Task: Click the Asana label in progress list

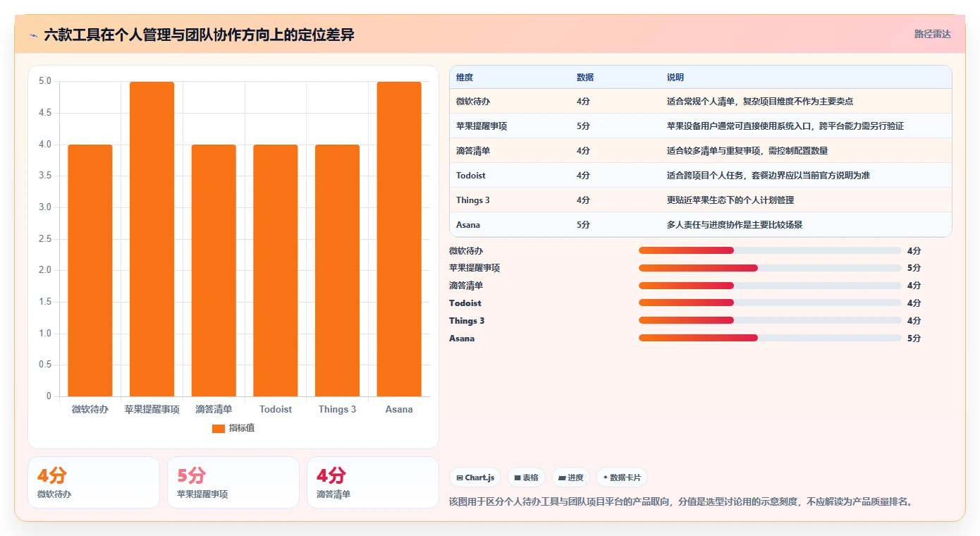Action: tap(462, 339)
